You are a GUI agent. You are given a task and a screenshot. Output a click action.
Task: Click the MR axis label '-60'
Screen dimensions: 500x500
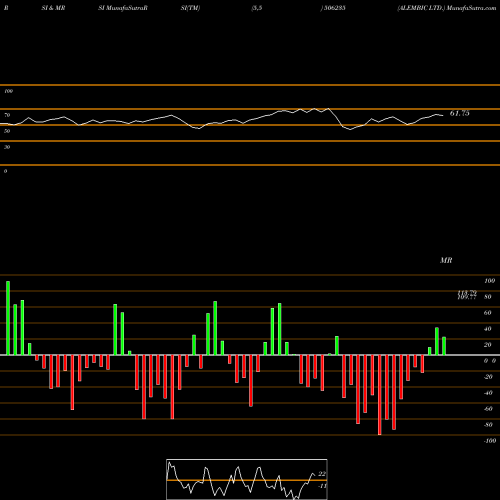(488, 409)
